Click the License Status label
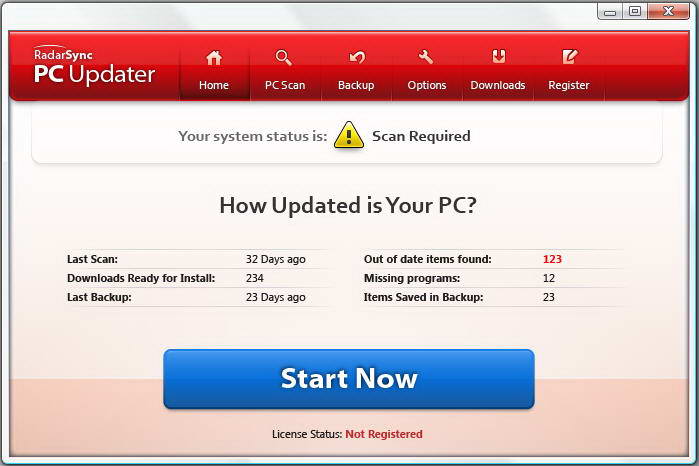The height and width of the screenshot is (466, 699). (x=307, y=434)
